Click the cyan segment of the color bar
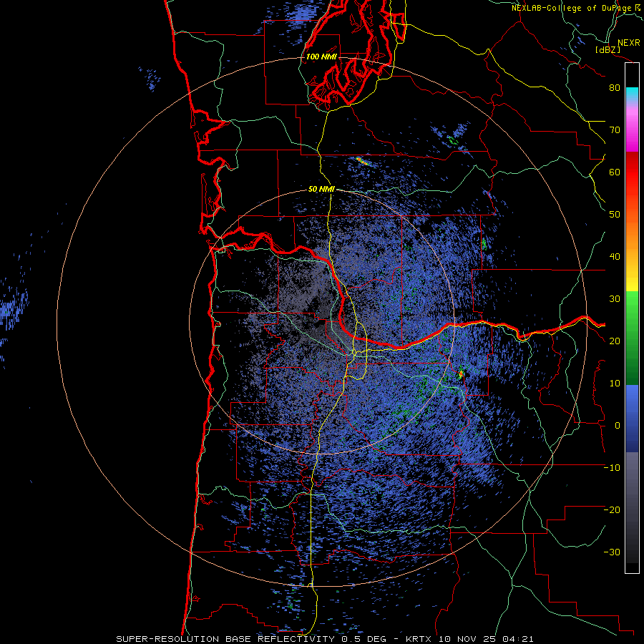 pos(632,94)
